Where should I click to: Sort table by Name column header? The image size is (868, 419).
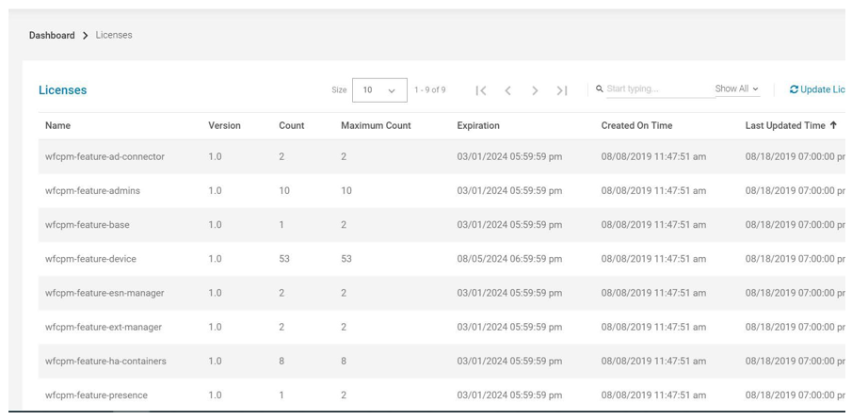pos(57,125)
